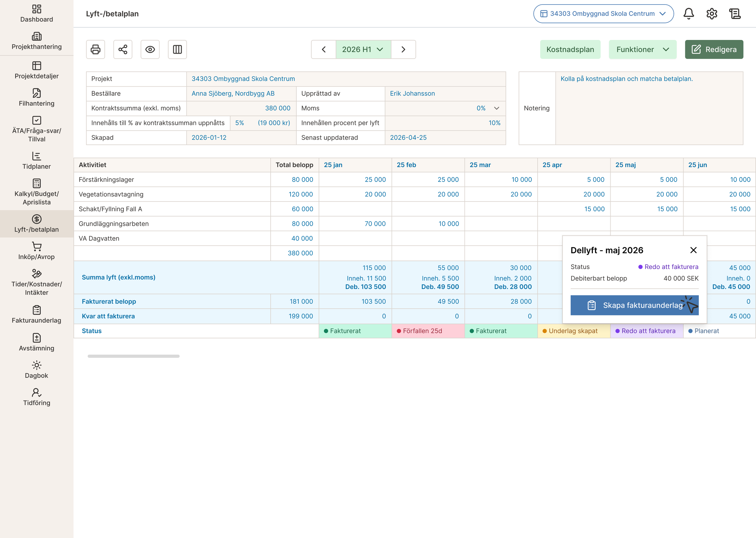
Task: Expand the Funktioner dropdown
Action: coord(643,49)
